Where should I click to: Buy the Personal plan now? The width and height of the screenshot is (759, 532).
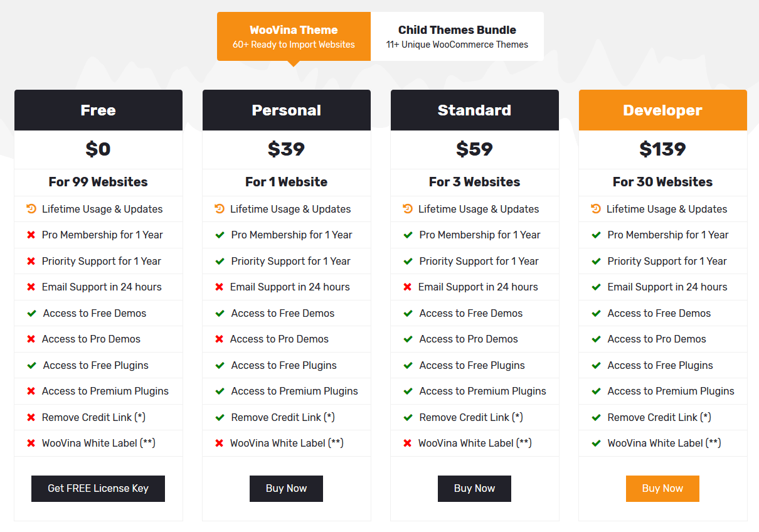286,489
